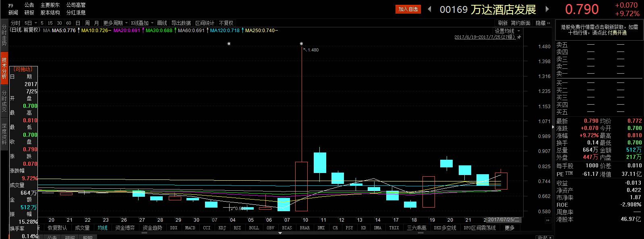The image size is (644, 239).
Task: Click the green MA30 indicator label
Action: point(159,31)
